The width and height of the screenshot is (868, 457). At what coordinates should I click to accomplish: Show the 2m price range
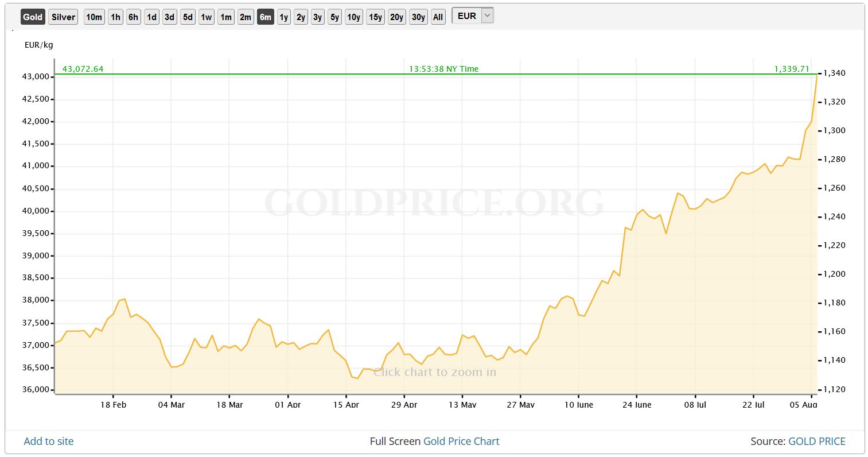point(246,17)
